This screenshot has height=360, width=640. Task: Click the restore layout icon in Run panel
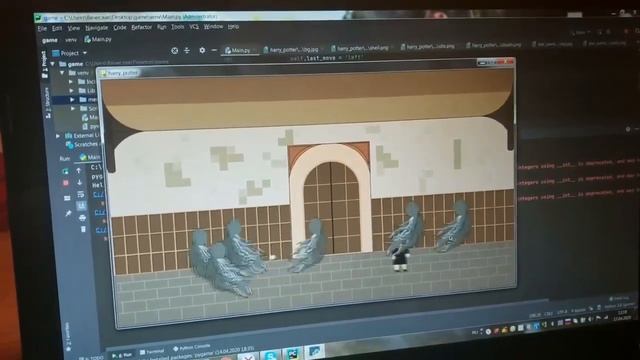coord(67,198)
